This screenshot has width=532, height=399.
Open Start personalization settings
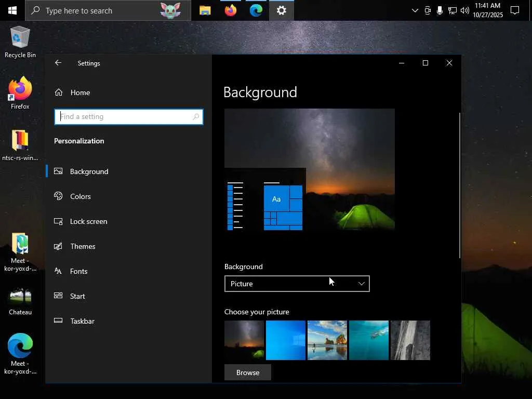coord(77,296)
